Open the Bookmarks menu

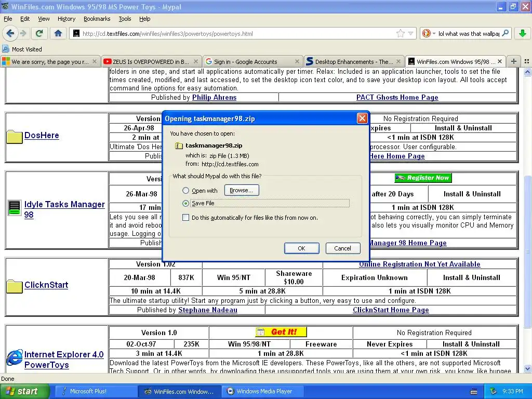pos(97,19)
